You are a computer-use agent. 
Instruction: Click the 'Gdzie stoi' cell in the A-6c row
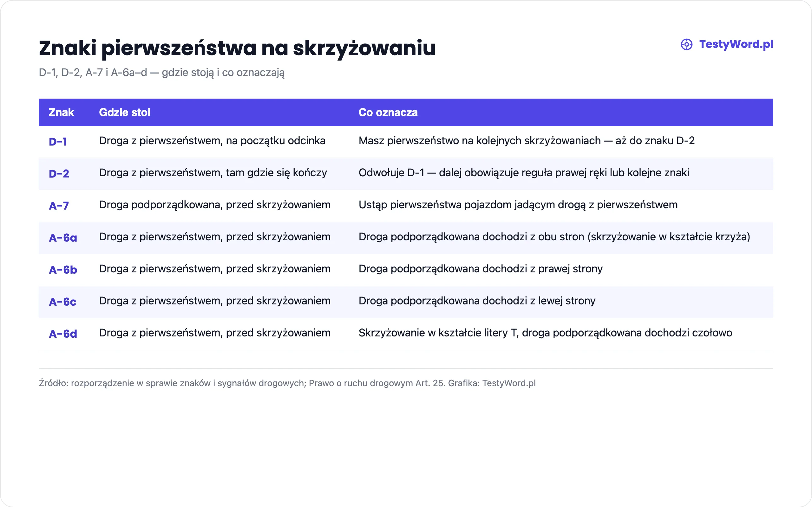(215, 301)
